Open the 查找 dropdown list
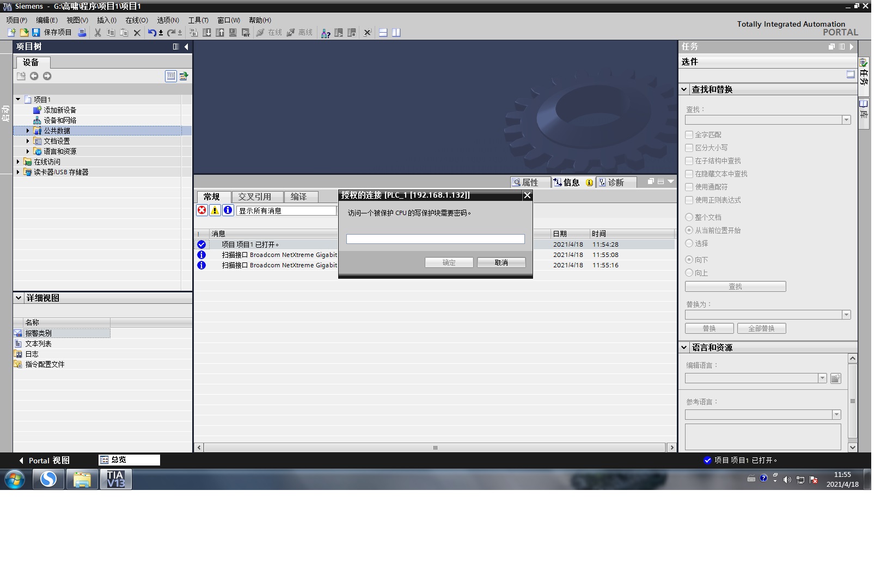This screenshot has width=893, height=588. tap(846, 120)
